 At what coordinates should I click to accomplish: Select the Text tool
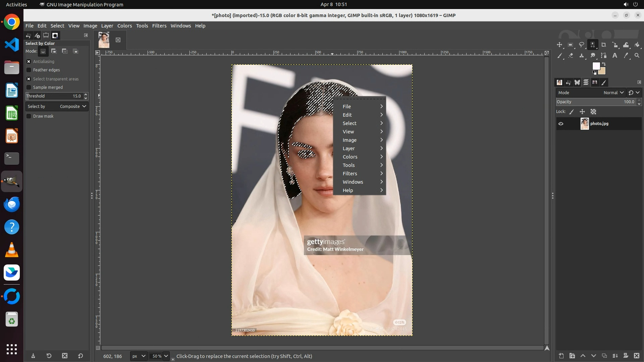[x=615, y=56]
